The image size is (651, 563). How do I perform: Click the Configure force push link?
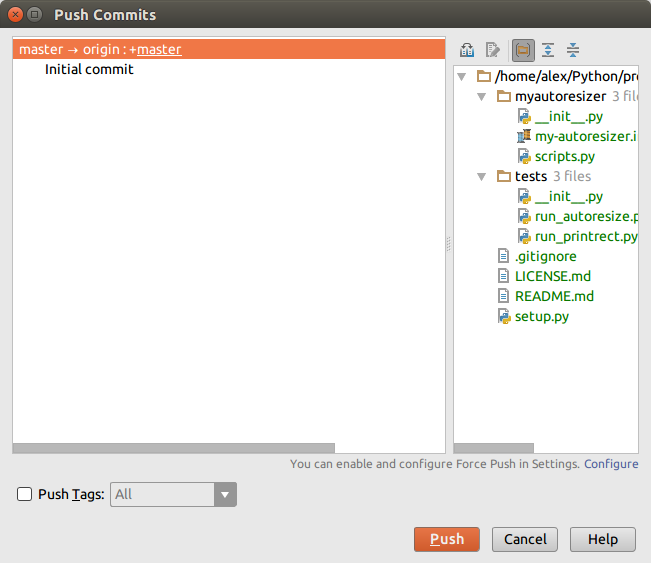611,464
